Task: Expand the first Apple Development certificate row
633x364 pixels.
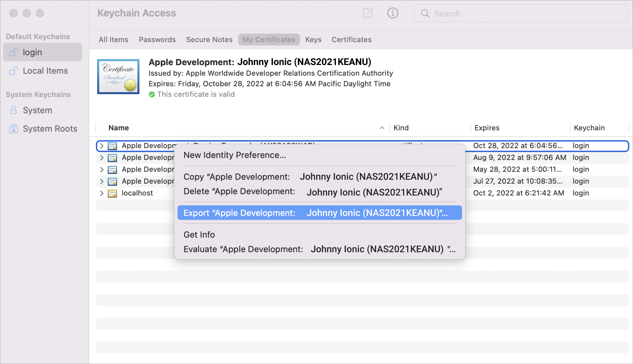Action: [101, 146]
